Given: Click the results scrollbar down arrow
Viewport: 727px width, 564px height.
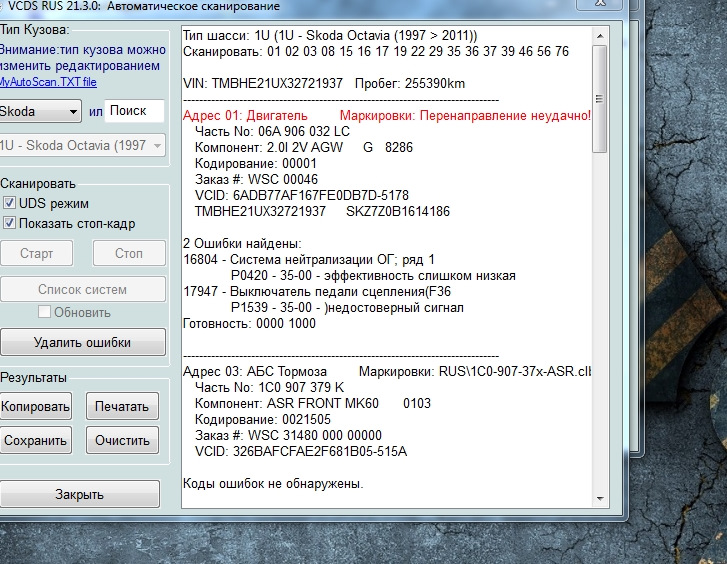Looking at the screenshot, I should point(600,499).
